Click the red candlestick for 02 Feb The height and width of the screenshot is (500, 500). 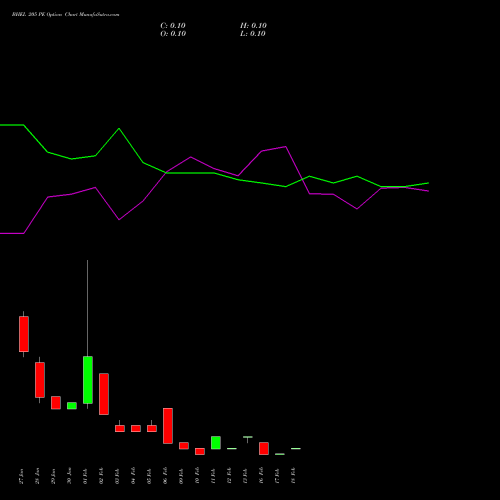click(x=104, y=394)
